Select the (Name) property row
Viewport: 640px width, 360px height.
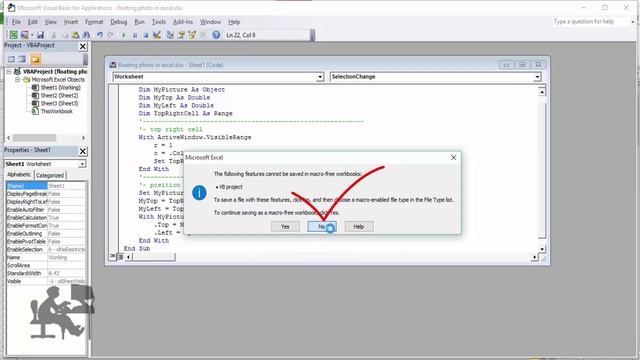click(x=46, y=186)
